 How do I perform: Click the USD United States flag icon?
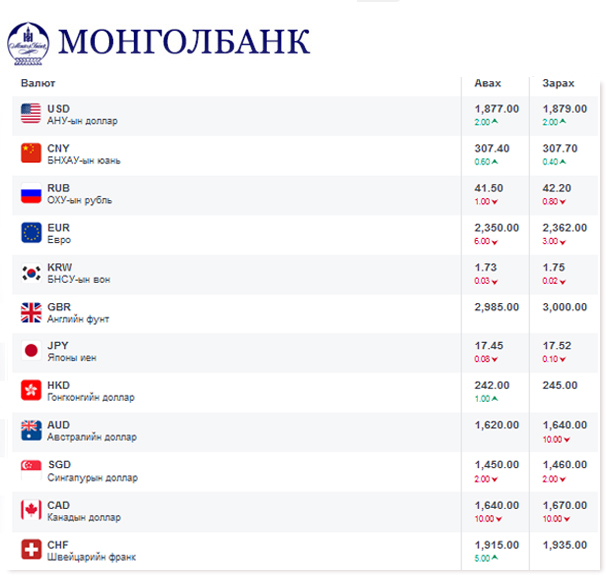pos(30,114)
